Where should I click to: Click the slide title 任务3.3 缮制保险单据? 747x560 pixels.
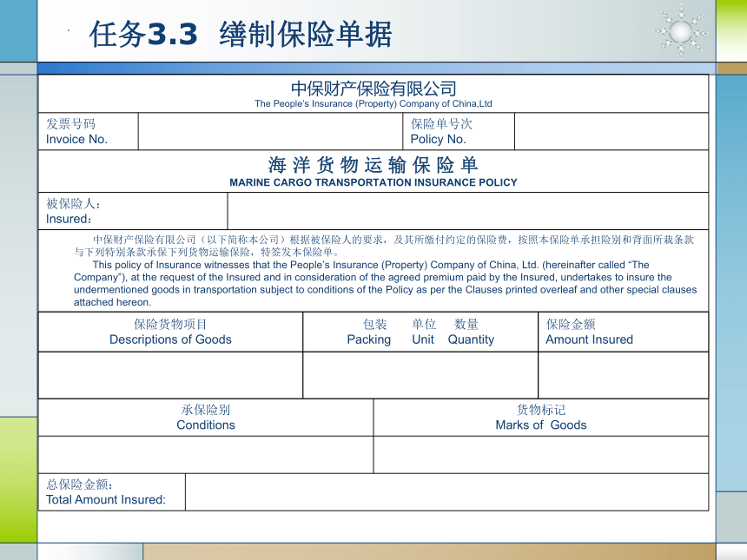[241, 34]
